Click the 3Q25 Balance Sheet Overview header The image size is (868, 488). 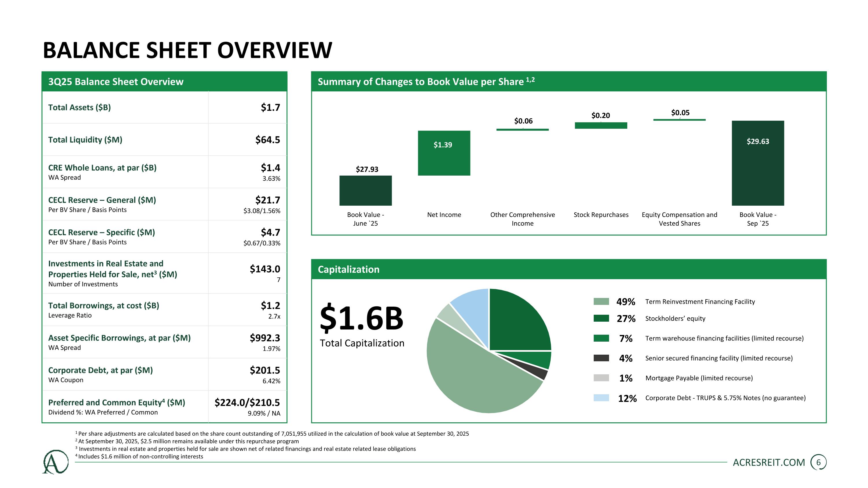click(116, 82)
